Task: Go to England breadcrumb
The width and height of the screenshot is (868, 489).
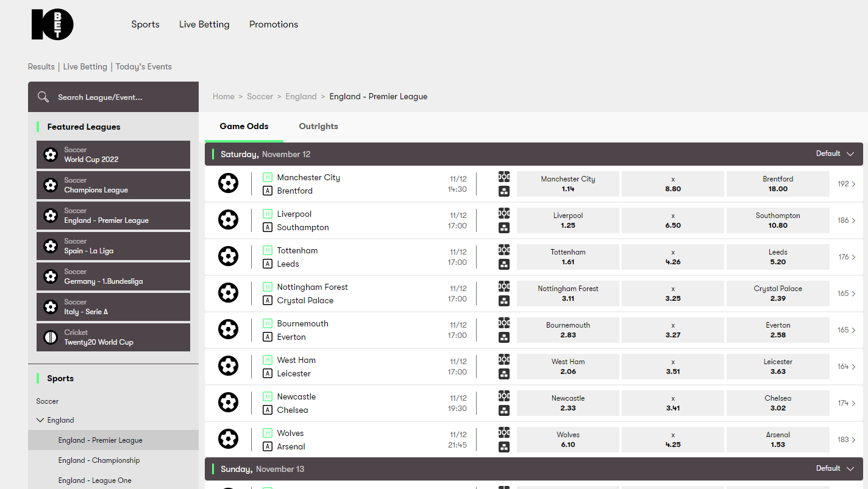Action: (301, 96)
